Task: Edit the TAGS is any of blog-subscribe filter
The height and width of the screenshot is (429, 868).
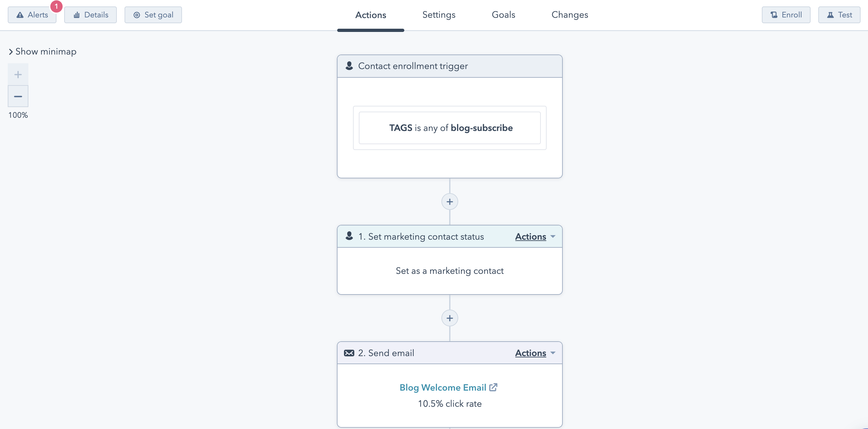Action: coord(449,128)
